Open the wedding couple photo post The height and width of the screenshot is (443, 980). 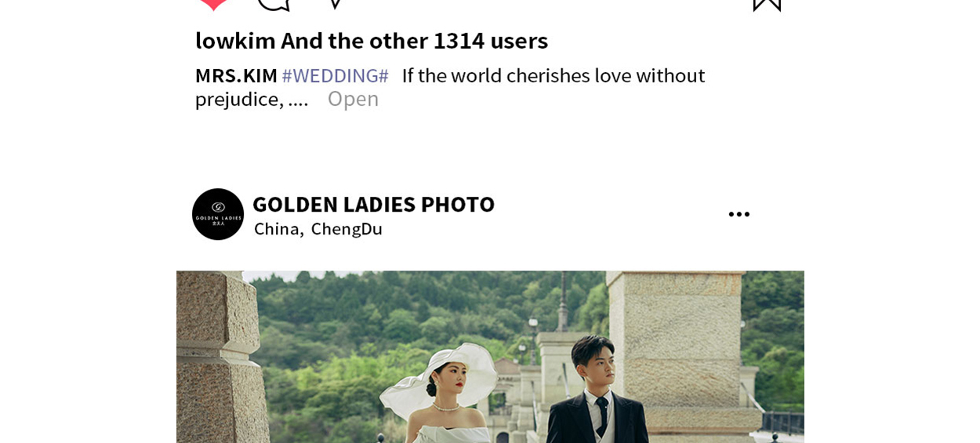[x=490, y=357]
